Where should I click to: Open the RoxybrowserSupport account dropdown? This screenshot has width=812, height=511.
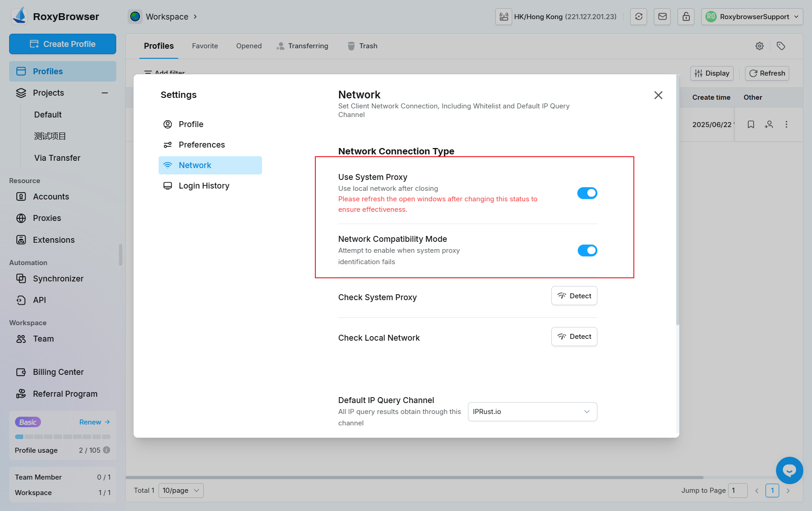point(752,17)
